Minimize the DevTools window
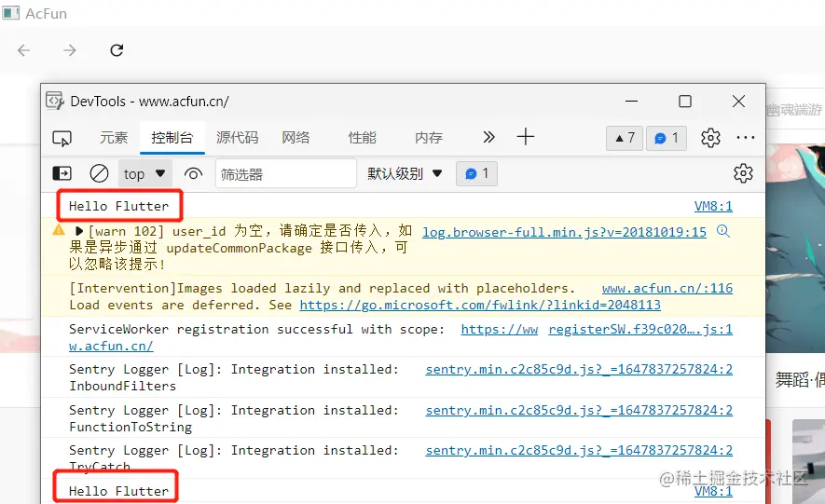825x504 pixels. 631,101
